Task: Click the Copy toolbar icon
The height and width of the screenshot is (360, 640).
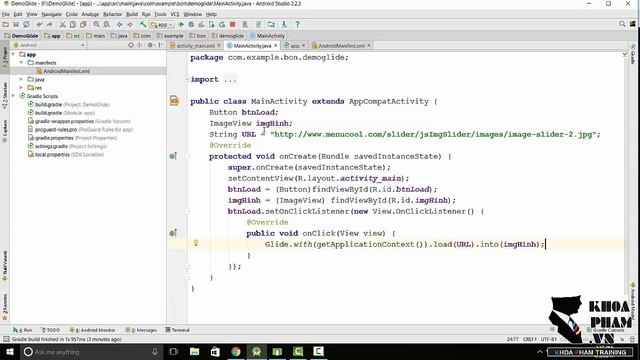Action: [73, 25]
